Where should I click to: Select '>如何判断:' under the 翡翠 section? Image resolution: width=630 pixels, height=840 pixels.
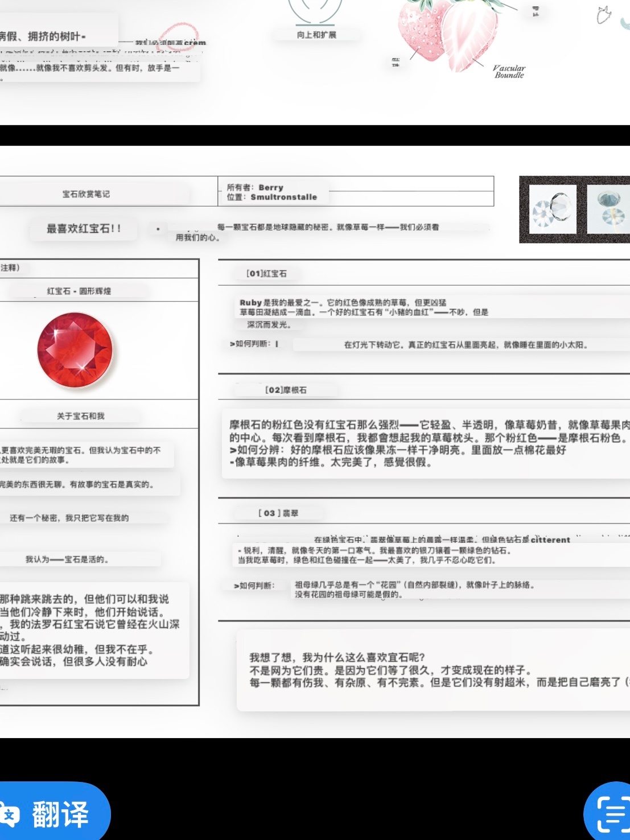tap(254, 586)
